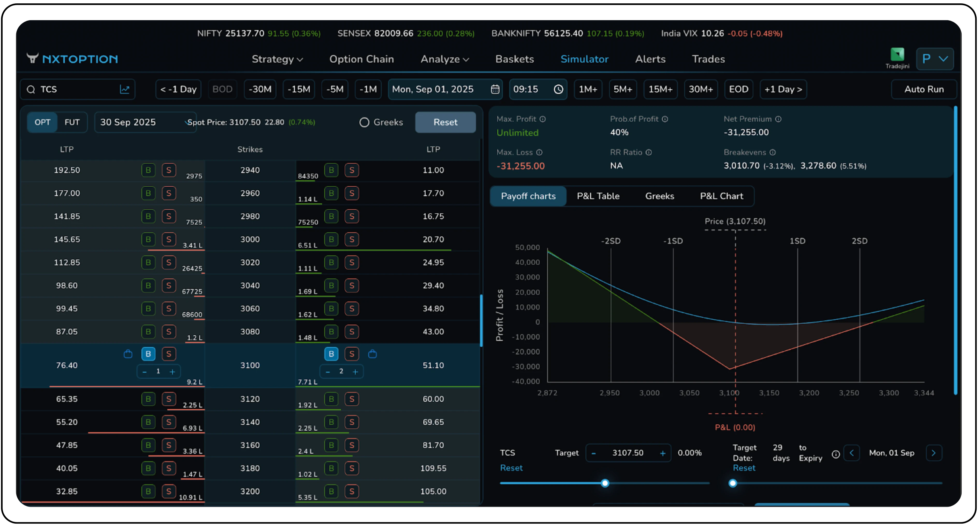Click the Auto Run button
This screenshot has width=980, height=528.
tap(924, 89)
